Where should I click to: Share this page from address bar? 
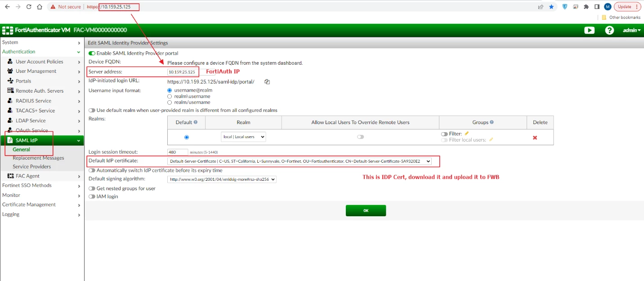(x=541, y=7)
